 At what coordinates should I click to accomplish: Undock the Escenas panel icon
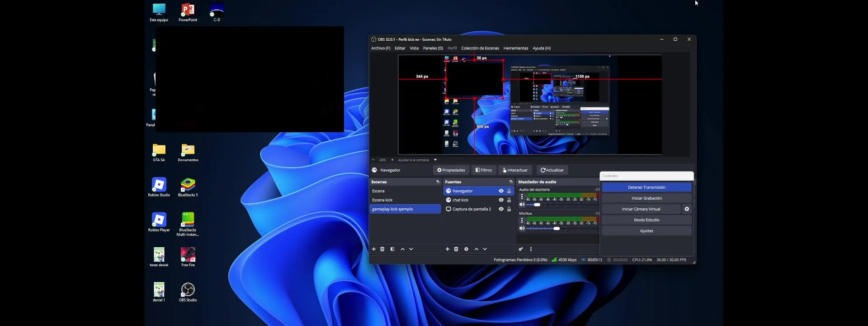[438, 182]
